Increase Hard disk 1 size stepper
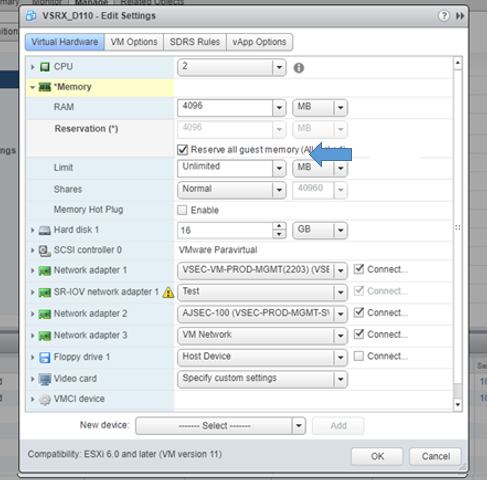487x480 pixels. point(279,226)
